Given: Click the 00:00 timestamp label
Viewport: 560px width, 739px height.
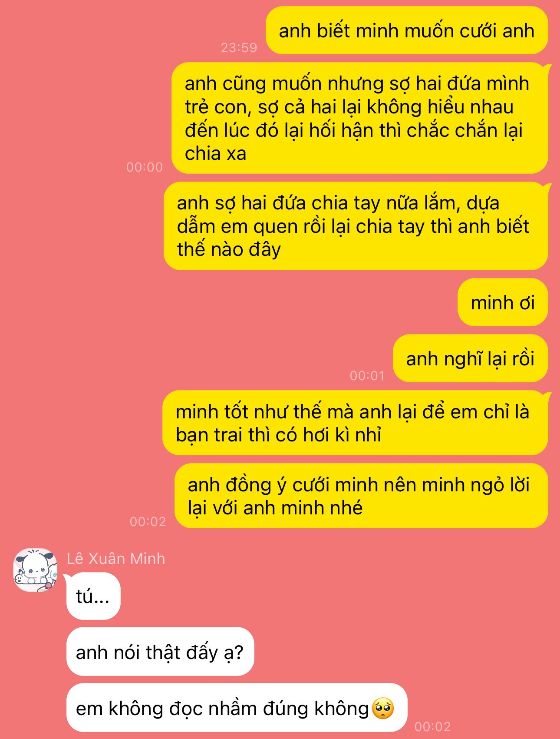Looking at the screenshot, I should [x=145, y=167].
